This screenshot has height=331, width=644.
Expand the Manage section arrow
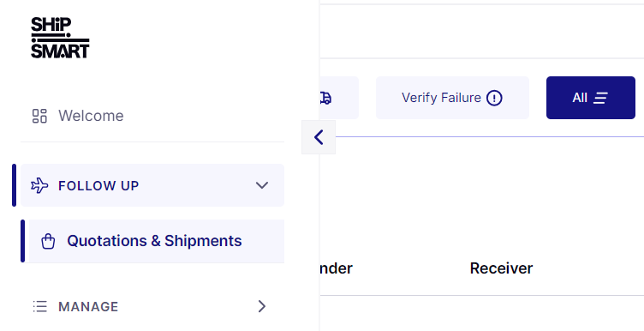262,306
